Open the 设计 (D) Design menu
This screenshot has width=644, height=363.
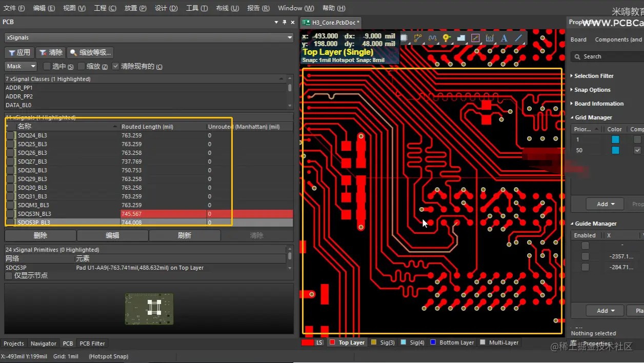[x=166, y=8]
